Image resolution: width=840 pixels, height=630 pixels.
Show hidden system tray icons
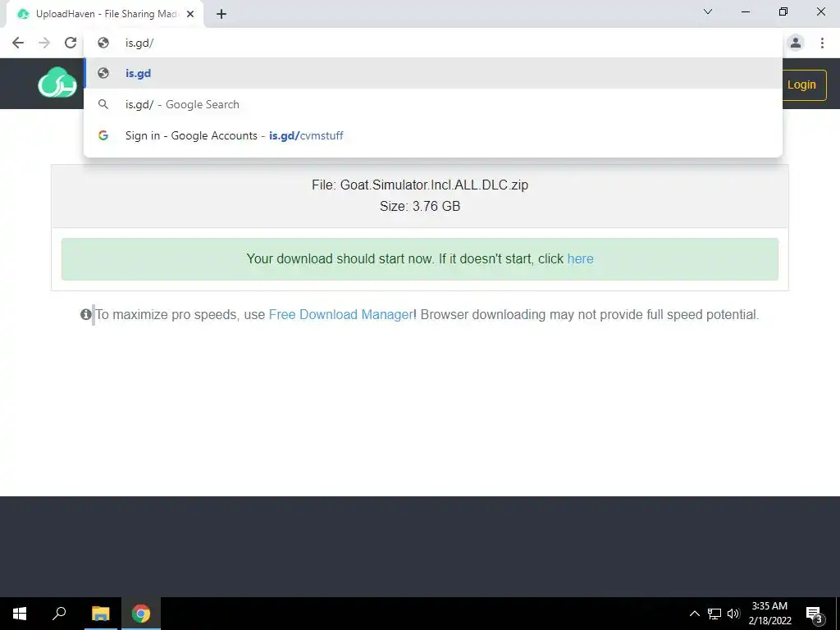coord(694,614)
